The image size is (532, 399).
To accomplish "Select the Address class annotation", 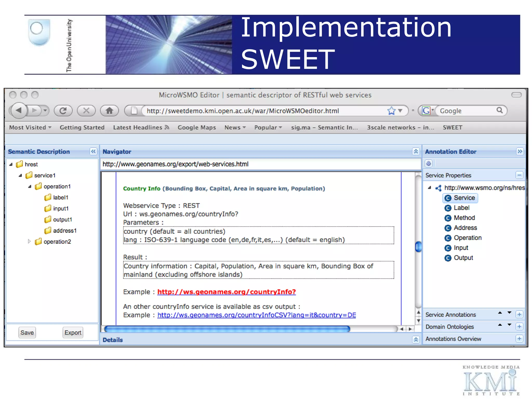I will (461, 228).
